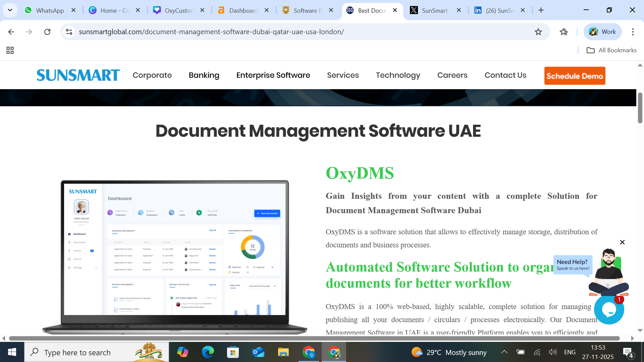This screenshot has height=362, width=644.
Task: Open Microsoft Edge from taskbar
Action: [208, 352]
